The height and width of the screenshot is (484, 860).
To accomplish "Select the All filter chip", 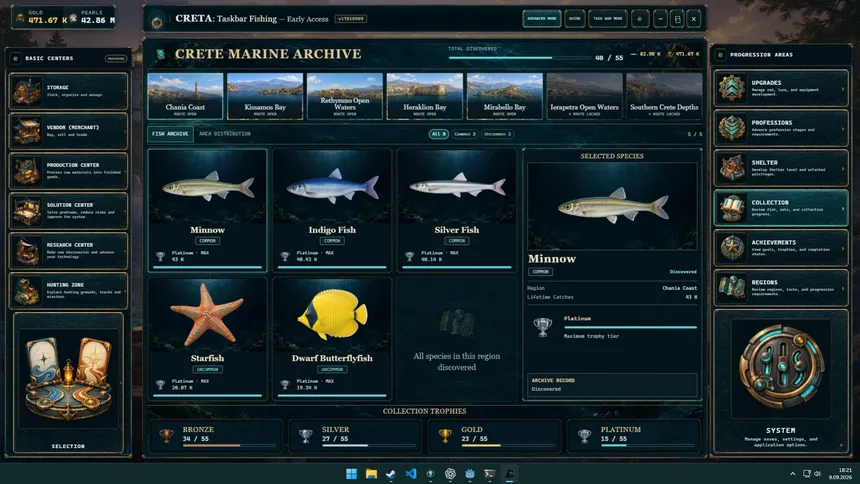I will [439, 134].
